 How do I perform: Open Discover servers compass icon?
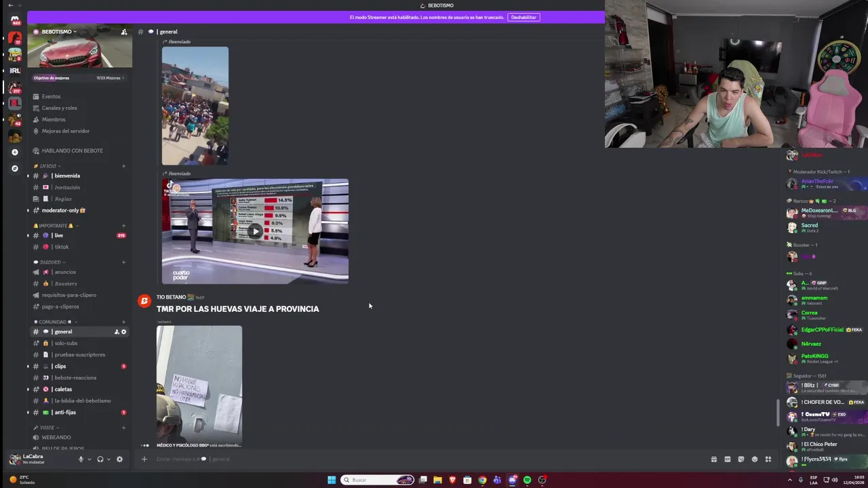tap(15, 168)
